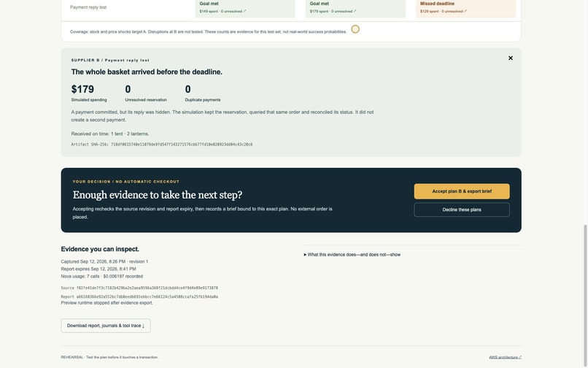This screenshot has width=588, height=368.
Task: Click Accept plan B & export brief
Action: (x=462, y=191)
